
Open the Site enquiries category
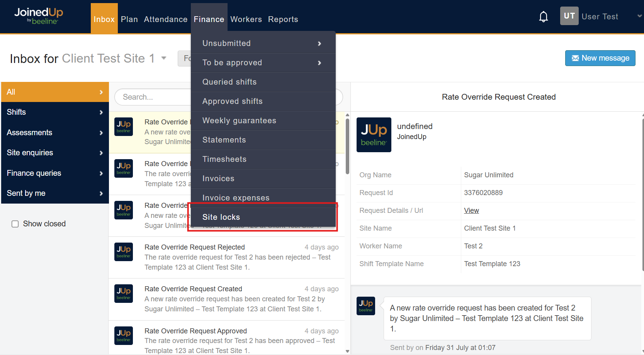point(55,153)
